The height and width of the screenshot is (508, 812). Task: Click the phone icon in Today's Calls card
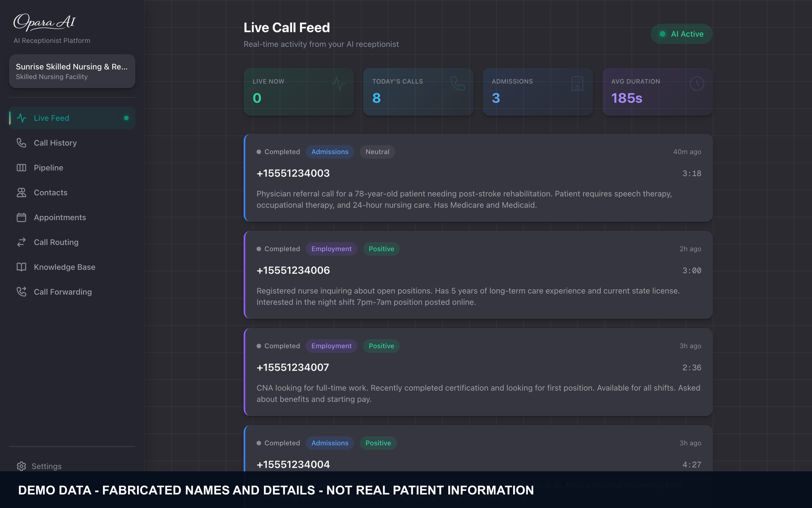458,83
